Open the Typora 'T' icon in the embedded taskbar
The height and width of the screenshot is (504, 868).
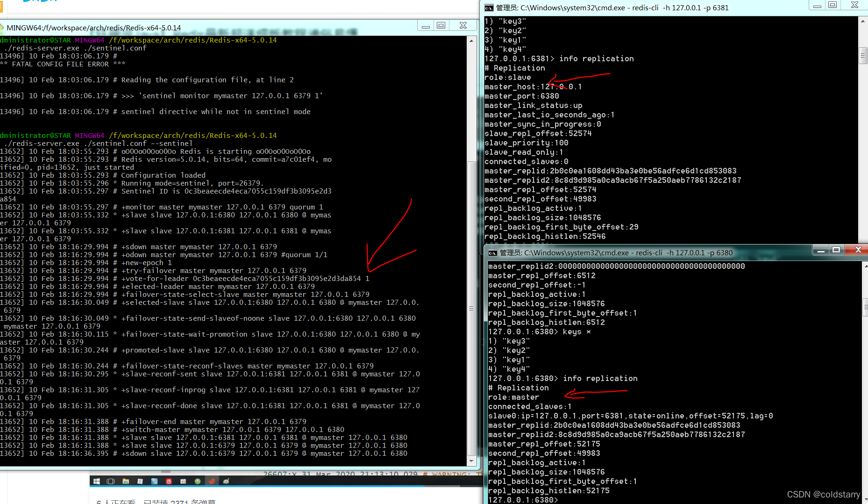pos(140,481)
